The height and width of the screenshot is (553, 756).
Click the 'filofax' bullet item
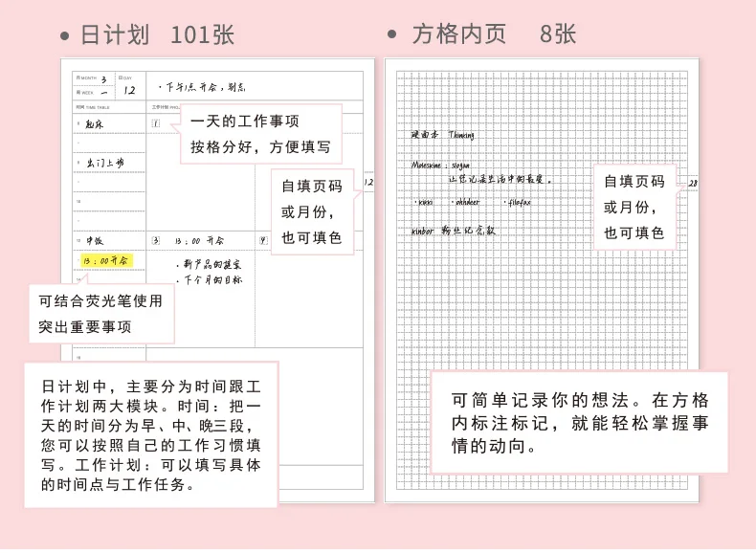point(518,203)
